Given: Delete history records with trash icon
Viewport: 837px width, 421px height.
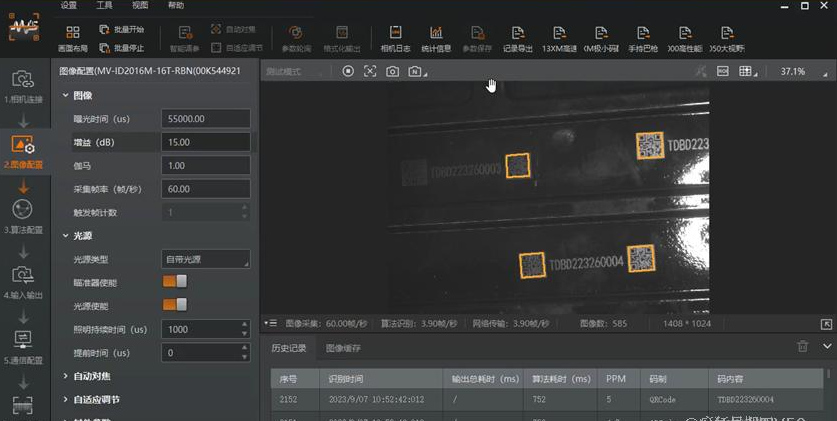Looking at the screenshot, I should pyautogui.click(x=802, y=347).
